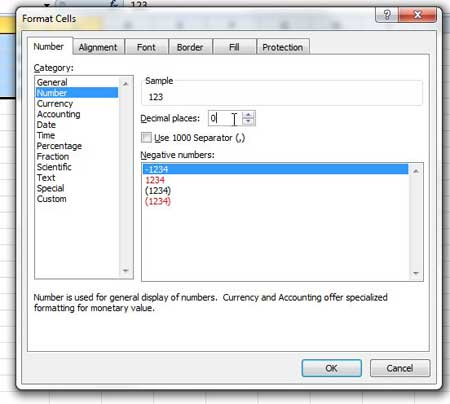Dismiss dialog with Cancel button

tap(400, 368)
